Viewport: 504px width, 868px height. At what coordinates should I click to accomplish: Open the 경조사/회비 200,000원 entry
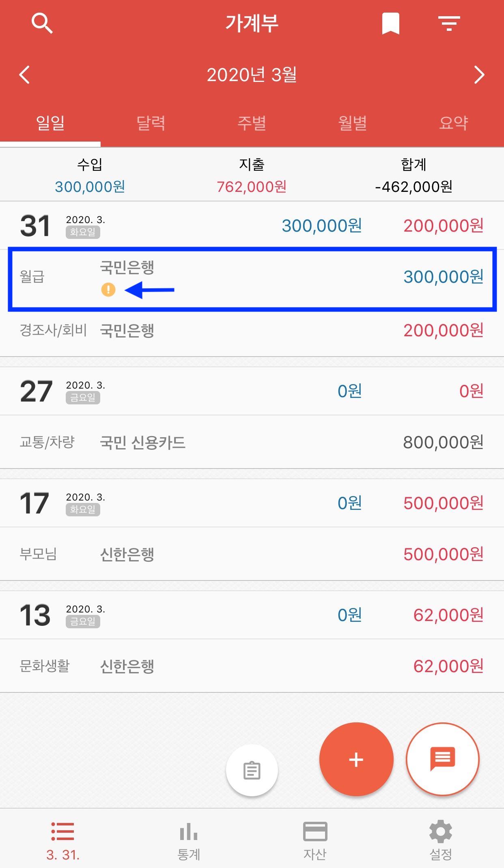pyautogui.click(x=252, y=331)
